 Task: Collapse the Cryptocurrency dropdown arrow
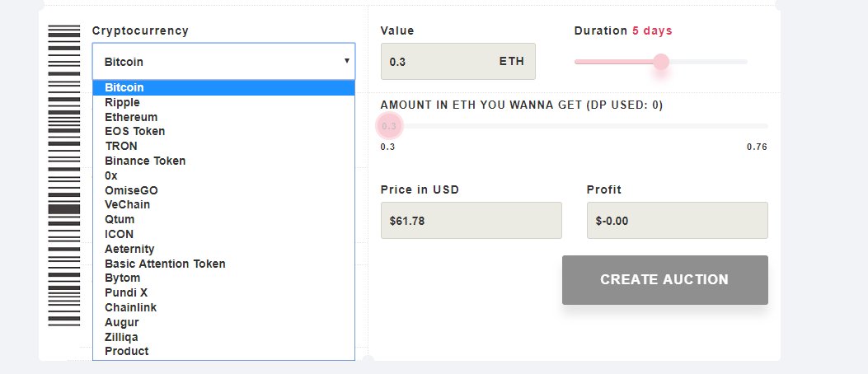point(346,61)
